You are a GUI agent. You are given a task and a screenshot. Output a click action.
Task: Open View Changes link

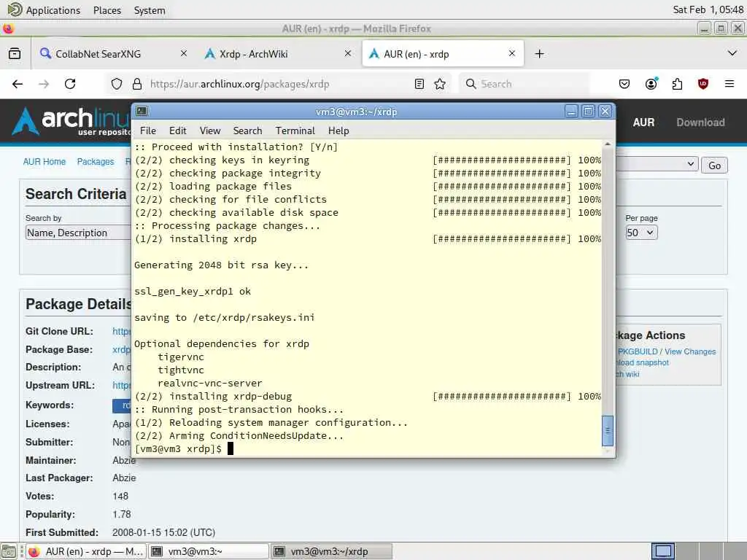(x=690, y=351)
